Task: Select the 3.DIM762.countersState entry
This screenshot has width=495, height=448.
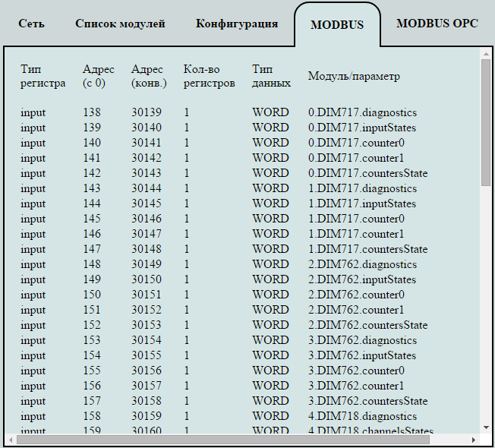Action: 367,401
